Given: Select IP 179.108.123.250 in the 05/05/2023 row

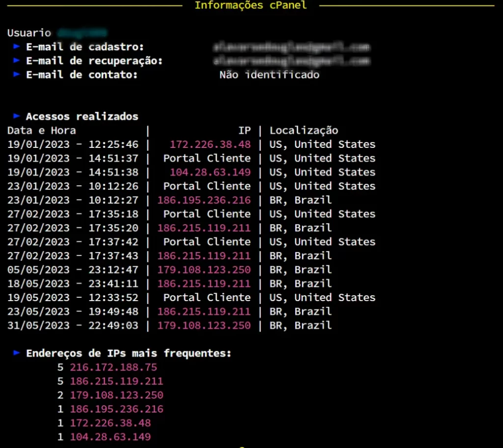Looking at the screenshot, I should pos(204,270).
